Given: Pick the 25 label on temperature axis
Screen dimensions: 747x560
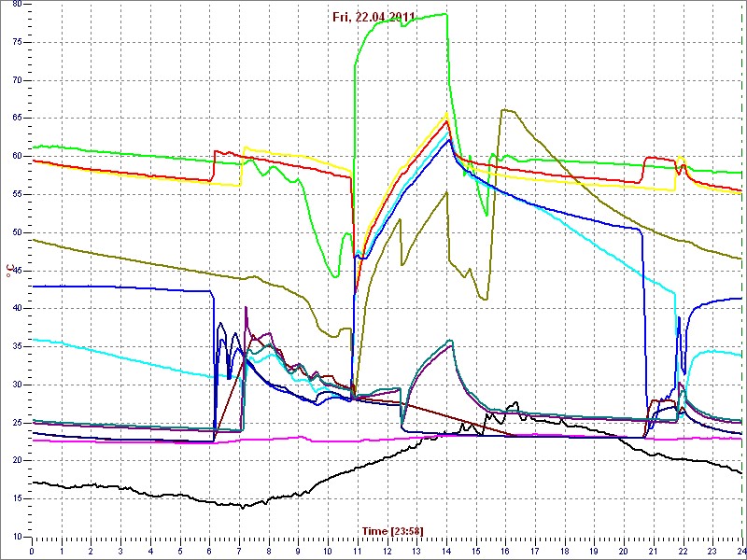Looking at the screenshot, I should [16, 423].
